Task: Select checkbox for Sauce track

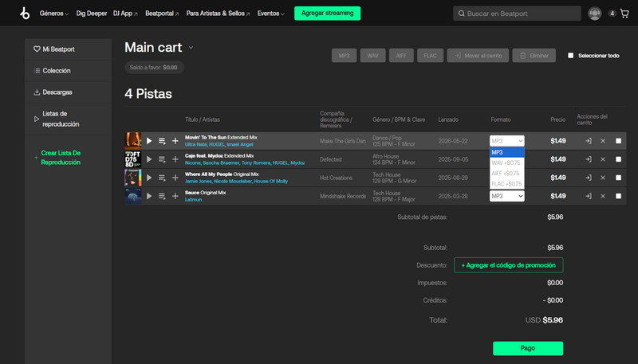Action: [x=619, y=196]
